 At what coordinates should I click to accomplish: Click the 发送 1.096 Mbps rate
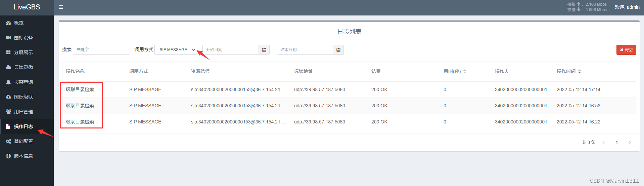click(587, 10)
